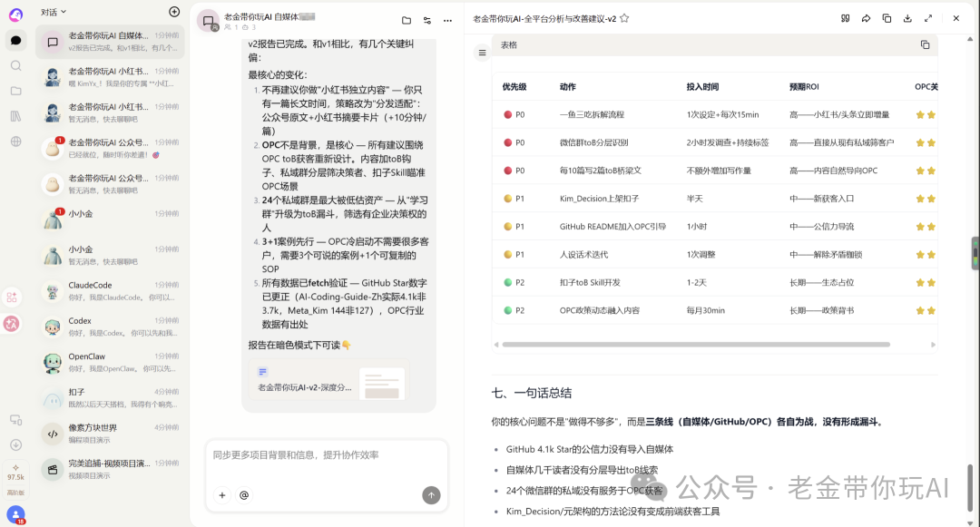Click the OPC政策动态融入内容 cell

coord(600,310)
